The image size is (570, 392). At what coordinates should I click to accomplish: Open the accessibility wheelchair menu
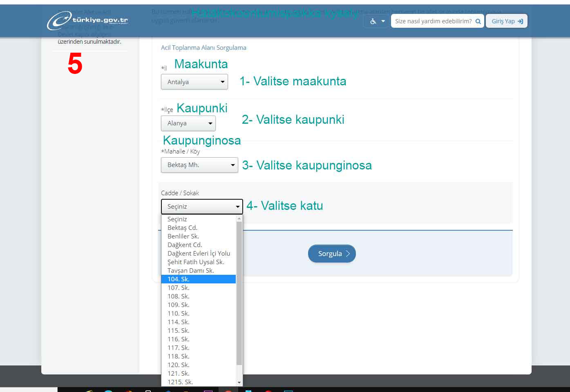[x=377, y=21]
